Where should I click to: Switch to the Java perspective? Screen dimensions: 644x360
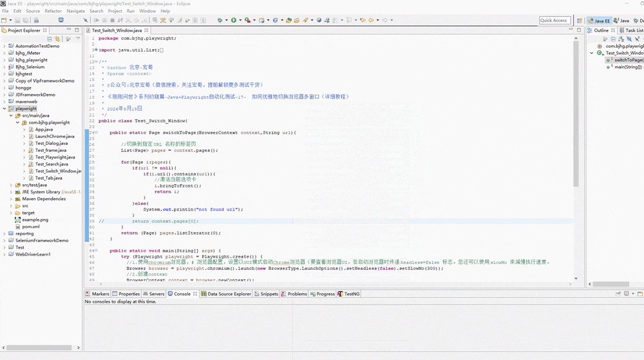(x=621, y=21)
